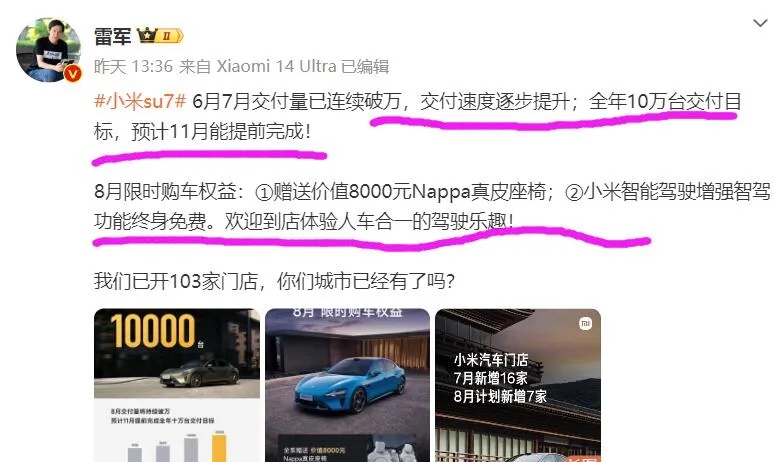The width and height of the screenshot is (774, 462).
Task: Expand the post options chevron
Action: click(760, 23)
